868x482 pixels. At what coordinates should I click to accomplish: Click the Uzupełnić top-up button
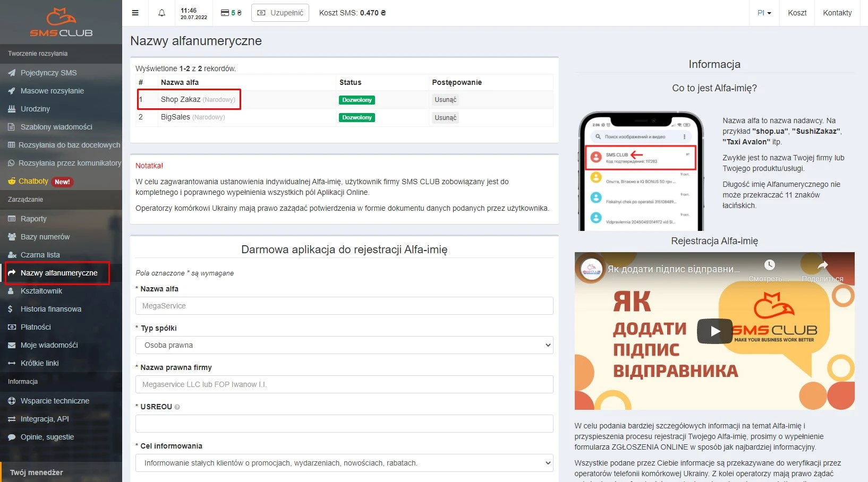tap(280, 13)
